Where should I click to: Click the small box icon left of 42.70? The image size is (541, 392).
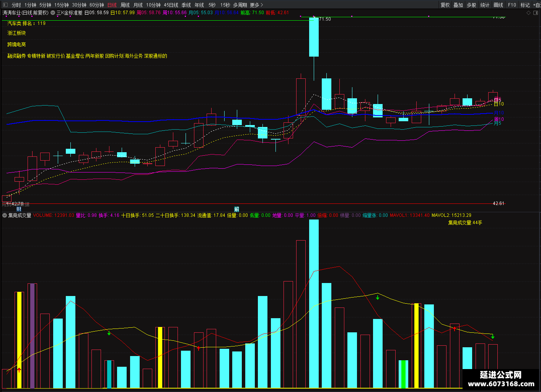6,198
